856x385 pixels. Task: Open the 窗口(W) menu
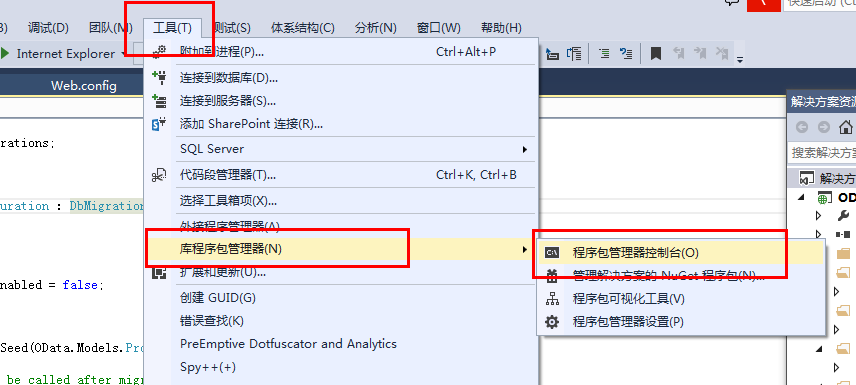pyautogui.click(x=438, y=27)
